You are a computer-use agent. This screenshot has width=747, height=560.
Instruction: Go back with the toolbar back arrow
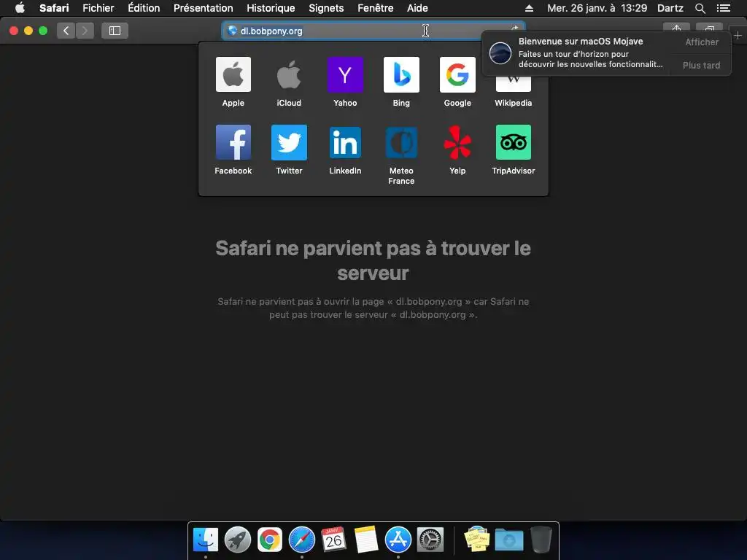(x=66, y=31)
